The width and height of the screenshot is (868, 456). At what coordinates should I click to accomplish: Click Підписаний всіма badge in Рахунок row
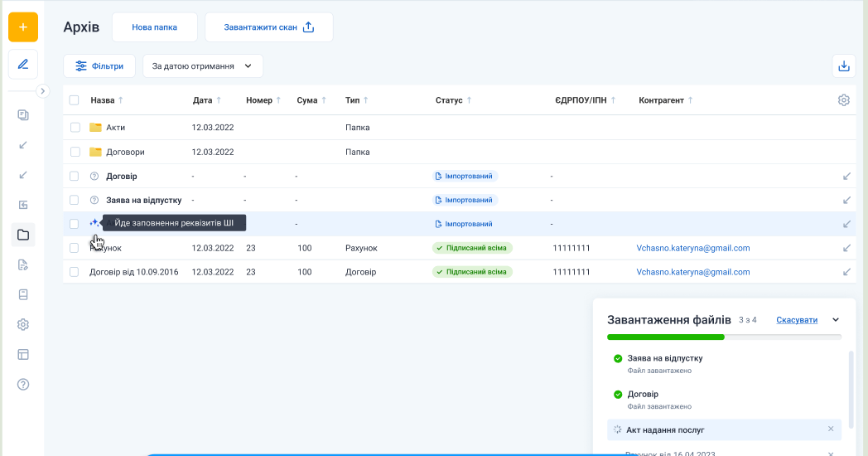[x=472, y=248]
